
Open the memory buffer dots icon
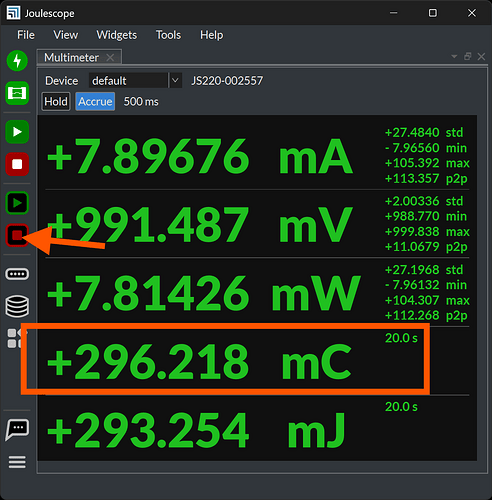click(x=17, y=274)
